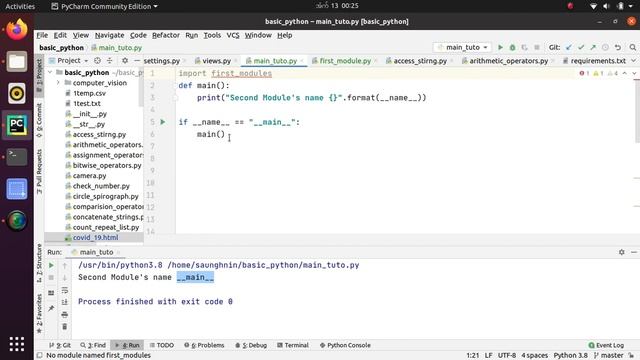Change UTF-8 file encoding
Image resolution: width=640 pixels, height=360 pixels.
click(507, 356)
